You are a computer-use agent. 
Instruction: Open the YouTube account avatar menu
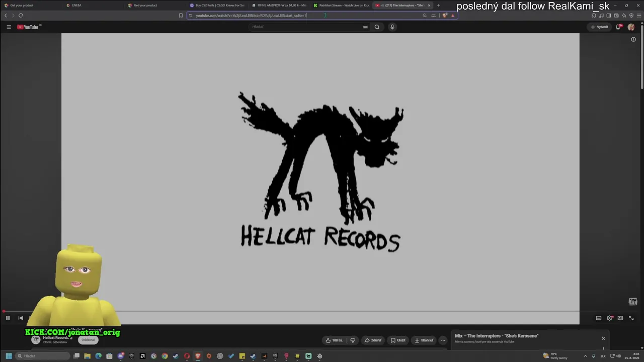631,27
